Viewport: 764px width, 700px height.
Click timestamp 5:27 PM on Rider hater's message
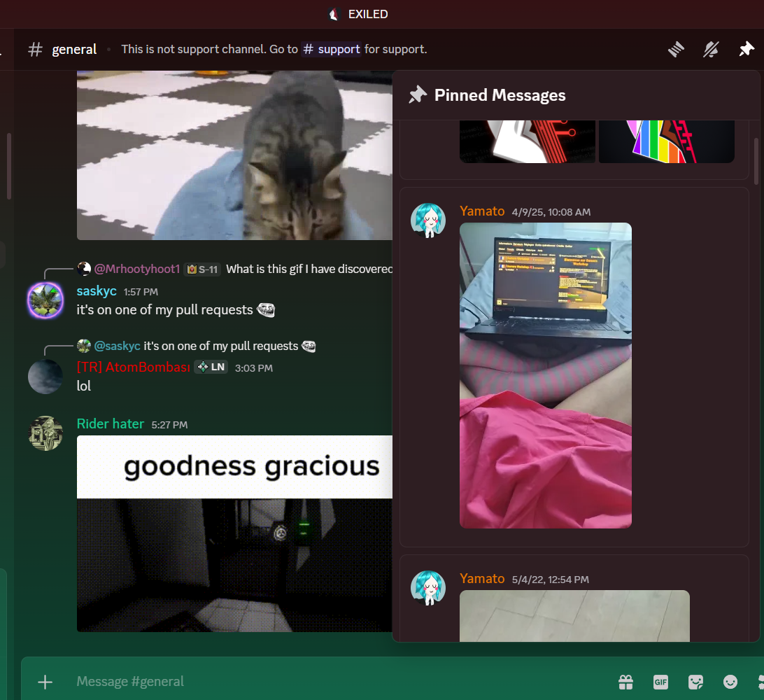pyautogui.click(x=169, y=425)
